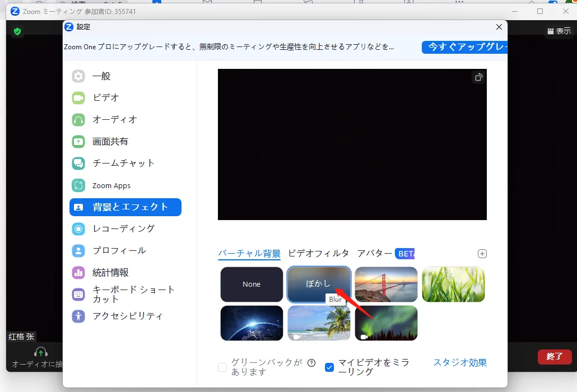Click the Zoom One upgrade banner text
The width and height of the screenshot is (577, 392).
229,47
